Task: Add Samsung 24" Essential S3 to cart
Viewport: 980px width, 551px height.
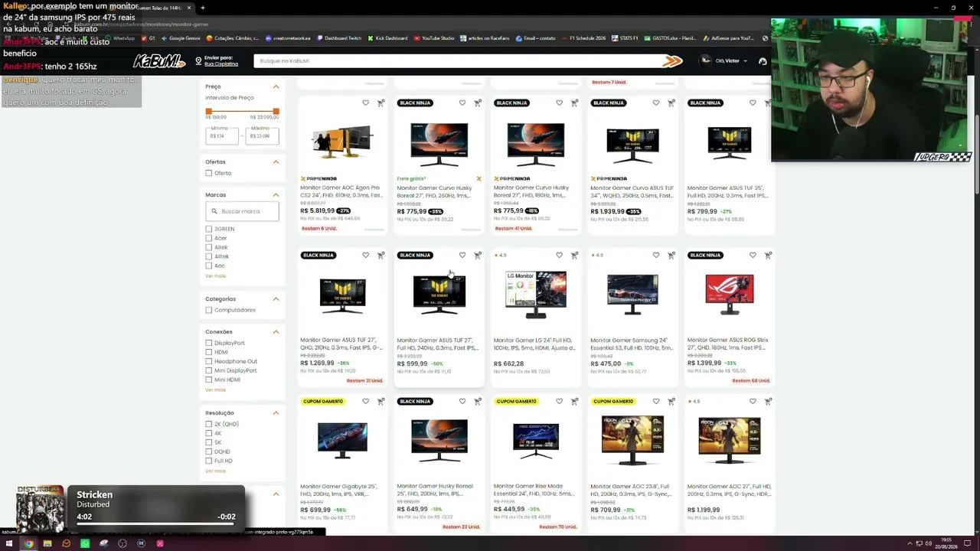Action: pos(671,255)
